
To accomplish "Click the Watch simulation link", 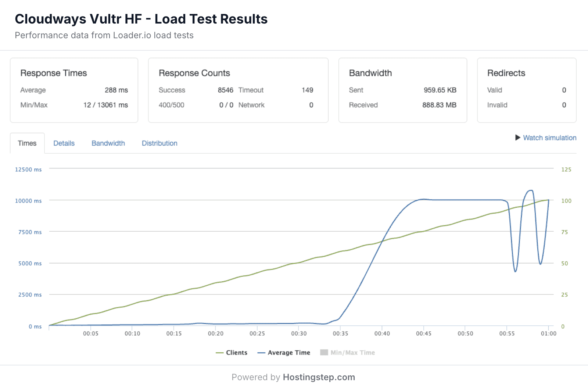I will pos(549,138).
